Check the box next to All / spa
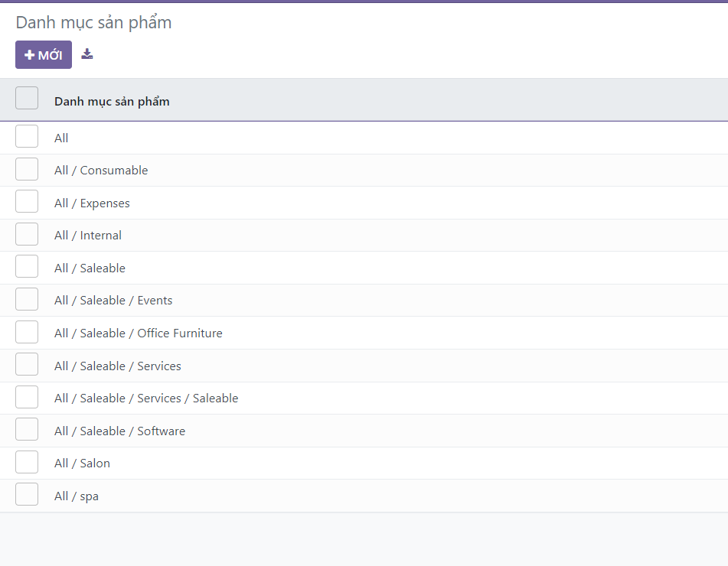Screen dimensions: 728x566 pos(27,495)
